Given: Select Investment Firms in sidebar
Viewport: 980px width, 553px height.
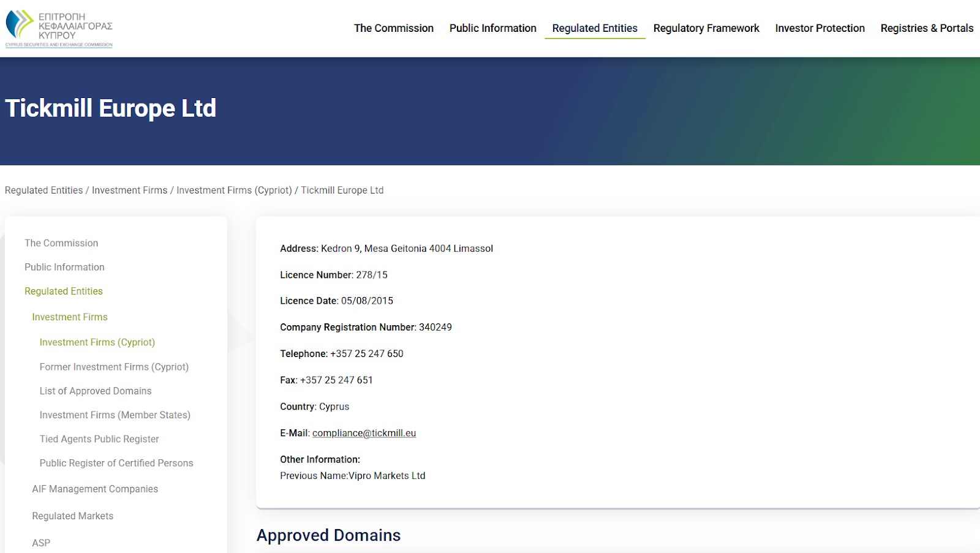Looking at the screenshot, I should pos(70,317).
